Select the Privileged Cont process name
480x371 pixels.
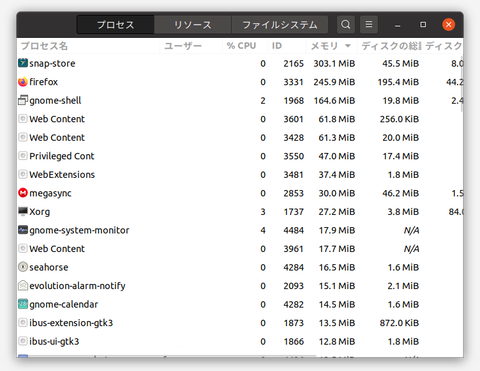click(62, 156)
